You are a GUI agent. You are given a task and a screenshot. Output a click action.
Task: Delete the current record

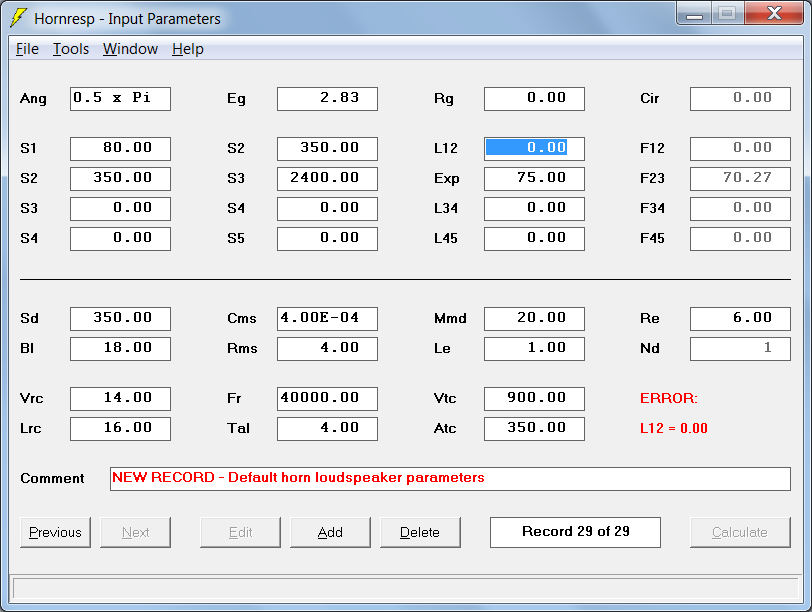click(x=420, y=532)
